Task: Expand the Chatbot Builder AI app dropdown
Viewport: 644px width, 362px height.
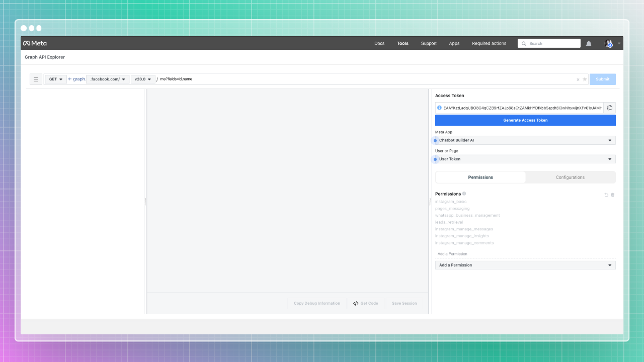Action: (525, 140)
